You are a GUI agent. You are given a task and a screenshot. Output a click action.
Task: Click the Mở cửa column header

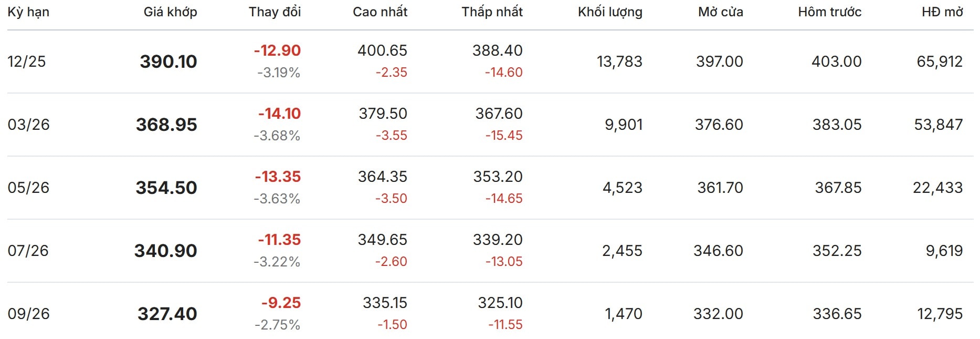tap(720, 12)
